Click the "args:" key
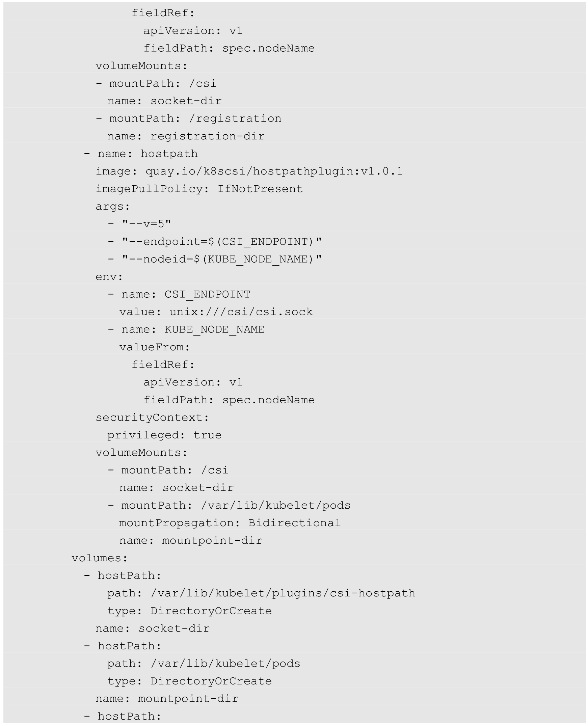This screenshot has height=726, width=588. [112, 207]
